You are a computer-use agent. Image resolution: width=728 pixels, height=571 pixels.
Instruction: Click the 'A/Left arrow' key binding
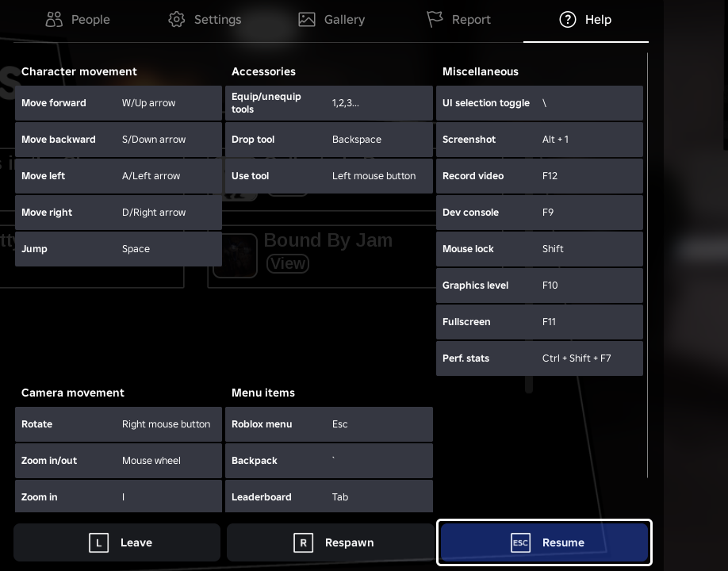[x=151, y=176]
